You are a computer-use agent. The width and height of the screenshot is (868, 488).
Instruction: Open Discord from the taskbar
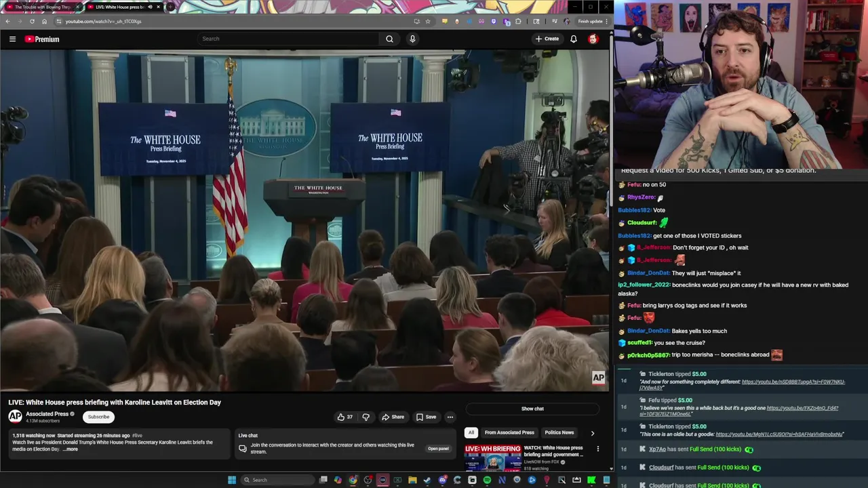point(442,480)
